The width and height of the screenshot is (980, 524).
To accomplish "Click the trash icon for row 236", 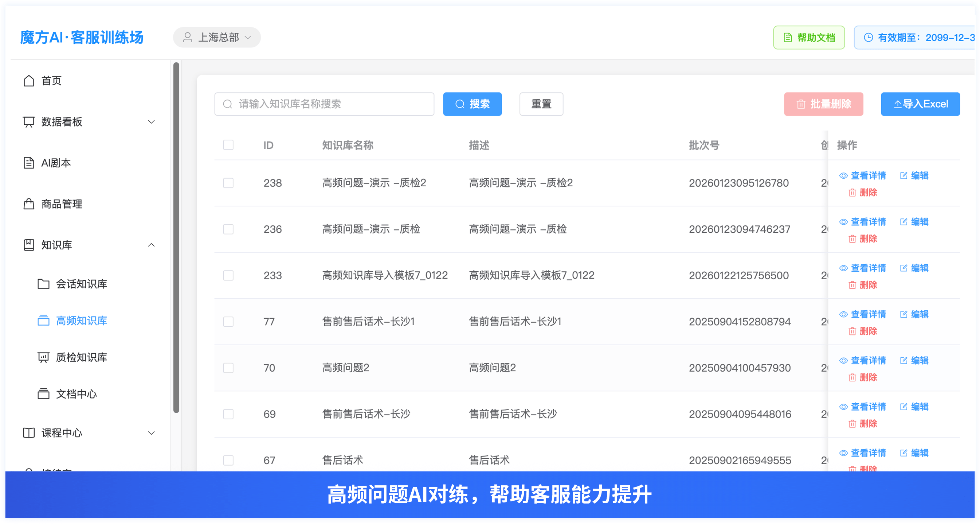I will 852,239.
